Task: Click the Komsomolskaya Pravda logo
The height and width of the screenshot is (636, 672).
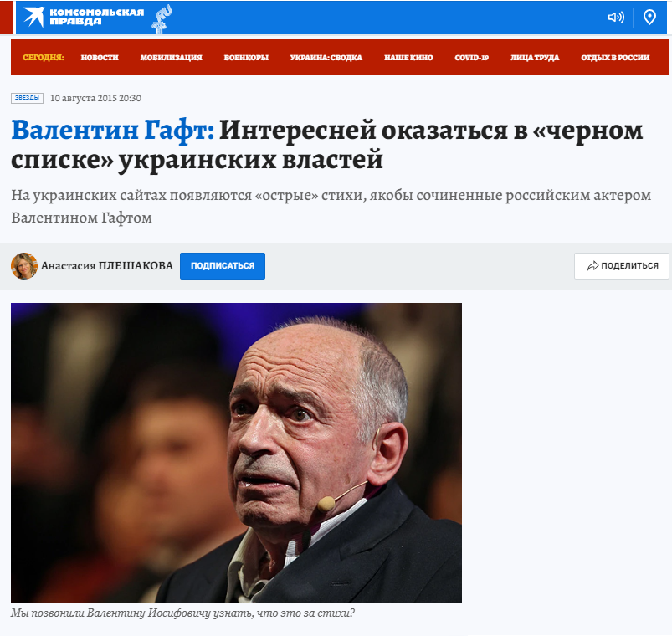Action: pos(84,17)
